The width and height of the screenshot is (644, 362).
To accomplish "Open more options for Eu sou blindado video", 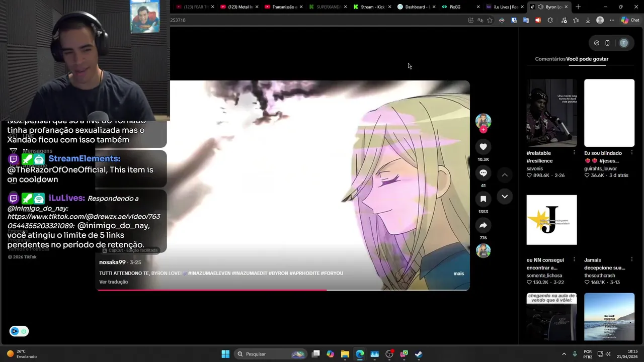I will [x=632, y=153].
